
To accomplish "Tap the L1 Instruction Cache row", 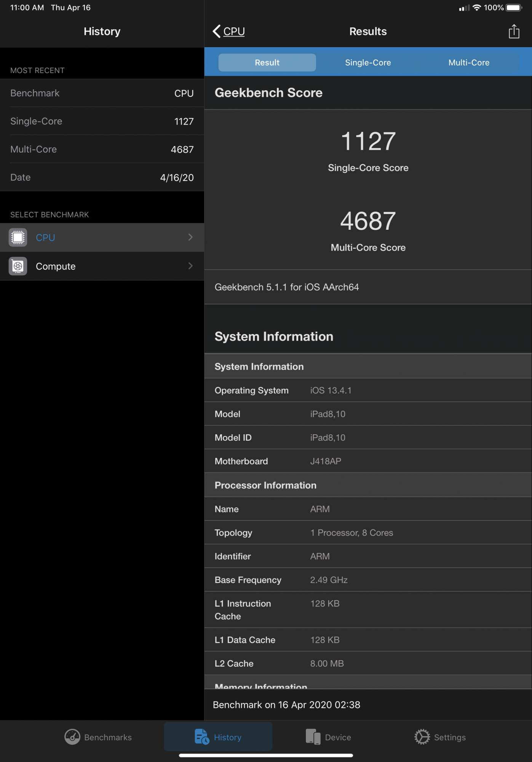I will [x=368, y=610].
